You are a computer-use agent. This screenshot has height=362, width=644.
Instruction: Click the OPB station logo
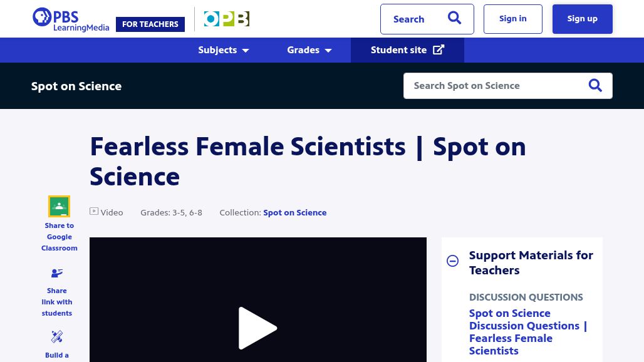pos(226,19)
